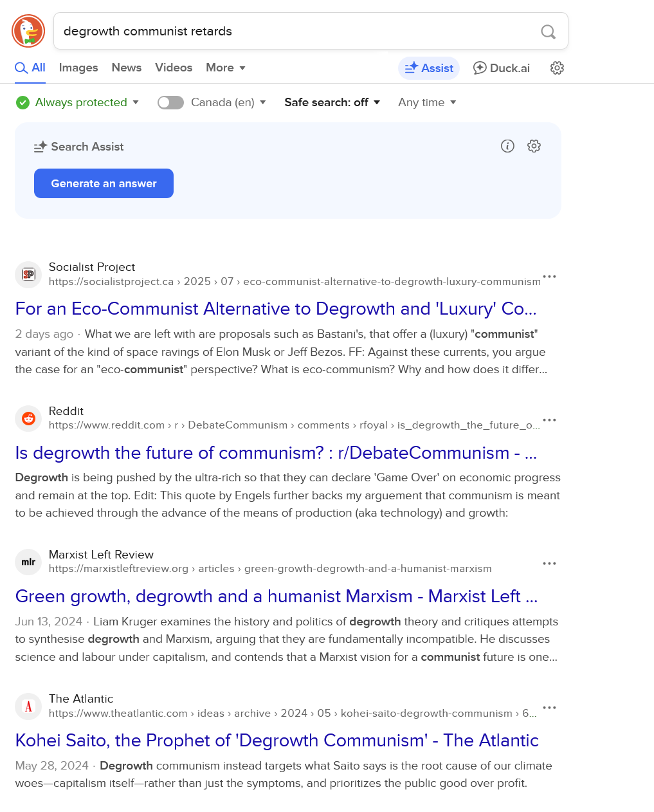Switch to the Images tab
This screenshot has height=812, width=654.
pos(78,68)
